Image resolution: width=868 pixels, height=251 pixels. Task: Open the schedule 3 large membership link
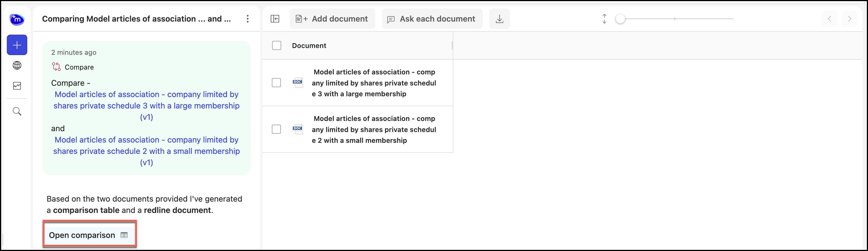[x=146, y=105]
